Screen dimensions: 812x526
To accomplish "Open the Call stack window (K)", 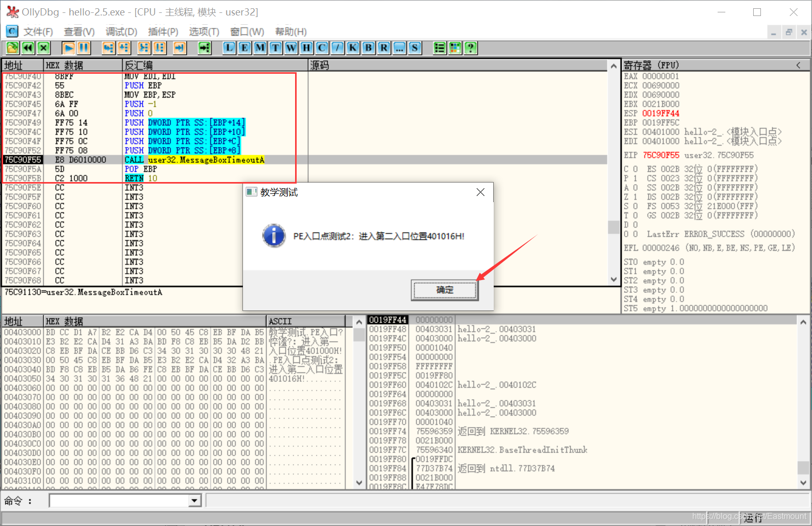I will [x=353, y=48].
